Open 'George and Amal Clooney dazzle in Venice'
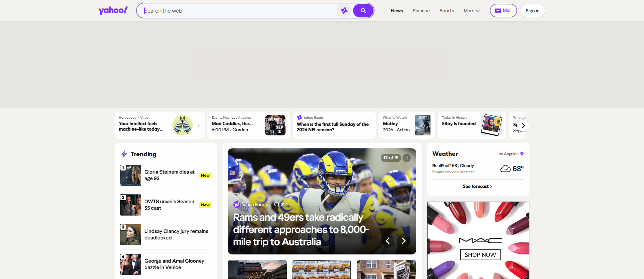The width and height of the screenshot is (644, 279). pyautogui.click(x=174, y=264)
